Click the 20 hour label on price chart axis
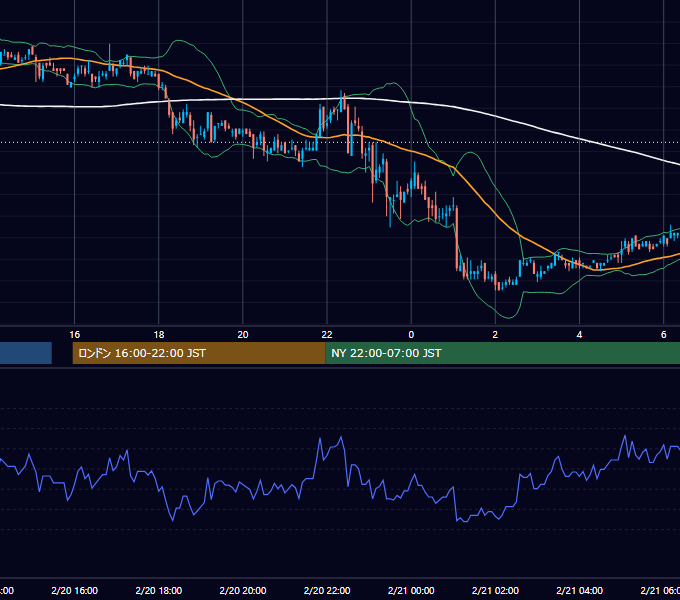This screenshot has height=600, width=680. pos(243,335)
